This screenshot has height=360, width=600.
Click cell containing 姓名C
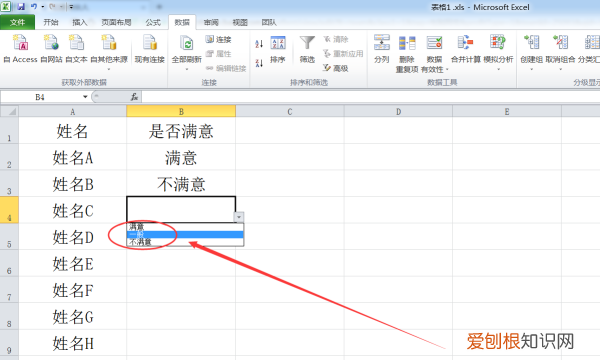pos(73,210)
